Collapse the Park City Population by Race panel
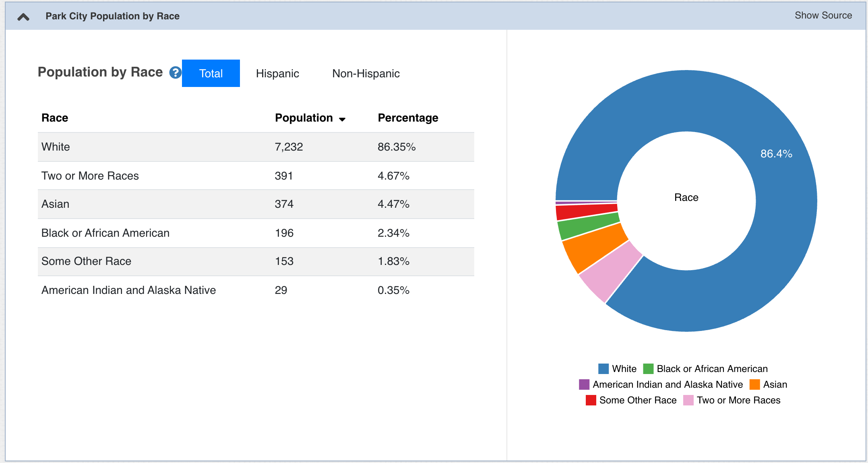Screen dimensions: 868x463 23,17
